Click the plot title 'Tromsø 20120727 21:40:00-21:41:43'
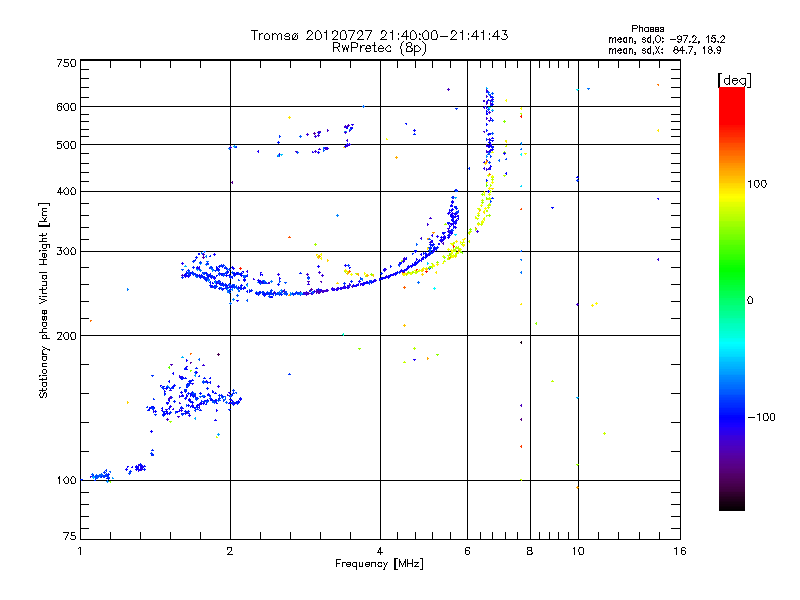The height and width of the screenshot is (600, 800). pyautogui.click(x=380, y=35)
